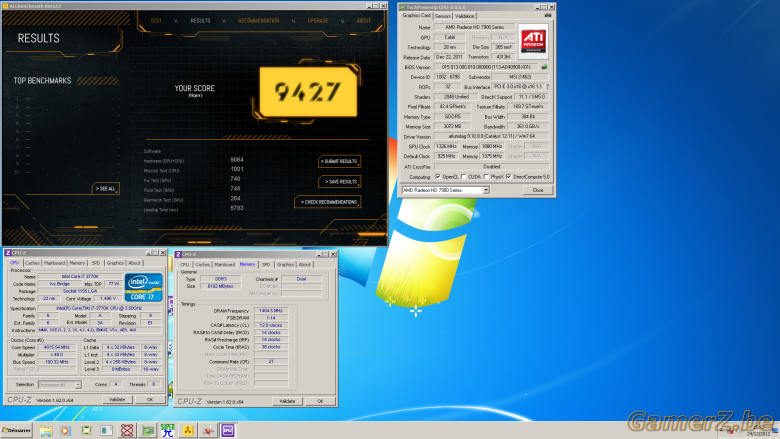The height and width of the screenshot is (439, 780).
Task: Open Graphics tab in right CPU-Z window
Action: click(285, 265)
